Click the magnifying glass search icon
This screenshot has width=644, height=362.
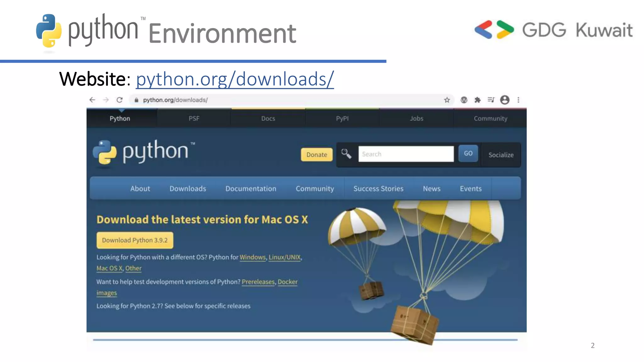pyautogui.click(x=346, y=154)
